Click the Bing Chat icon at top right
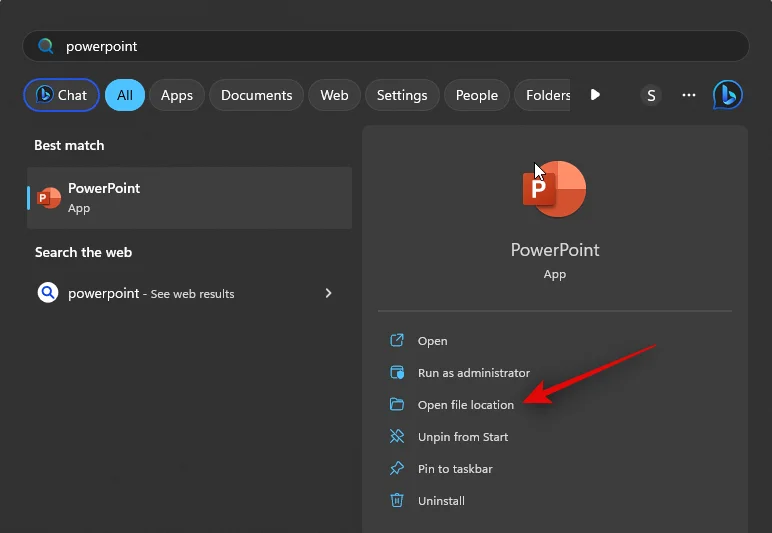772x533 pixels. click(727, 95)
